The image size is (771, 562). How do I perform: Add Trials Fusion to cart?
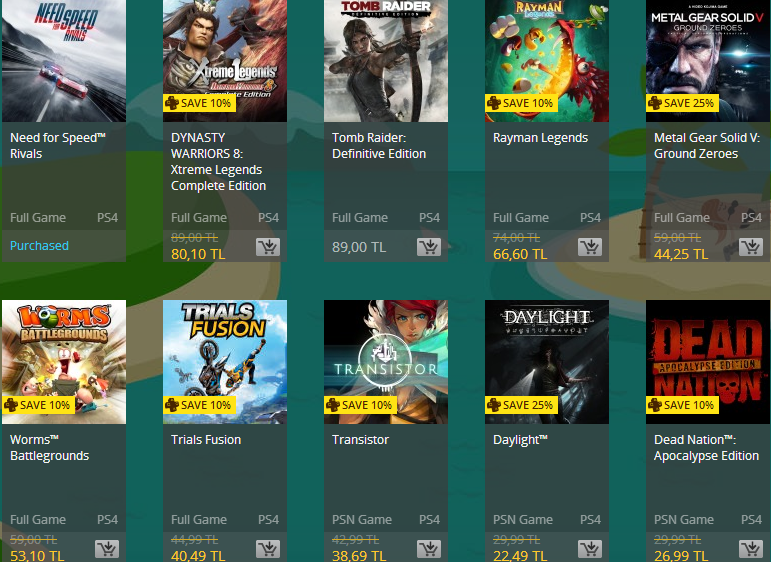coord(268,549)
